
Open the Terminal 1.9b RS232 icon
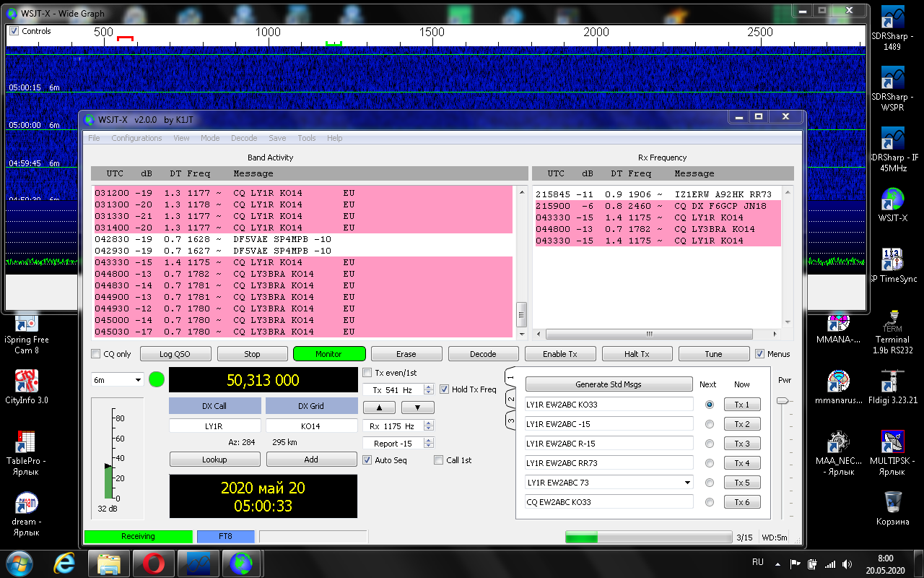pyautogui.click(x=893, y=322)
